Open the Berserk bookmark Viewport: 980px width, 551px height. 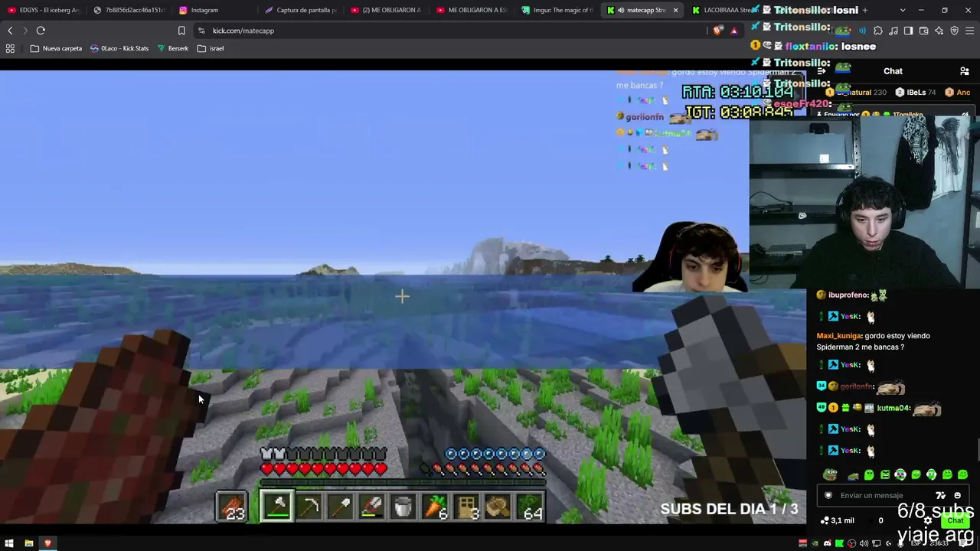pos(172,48)
